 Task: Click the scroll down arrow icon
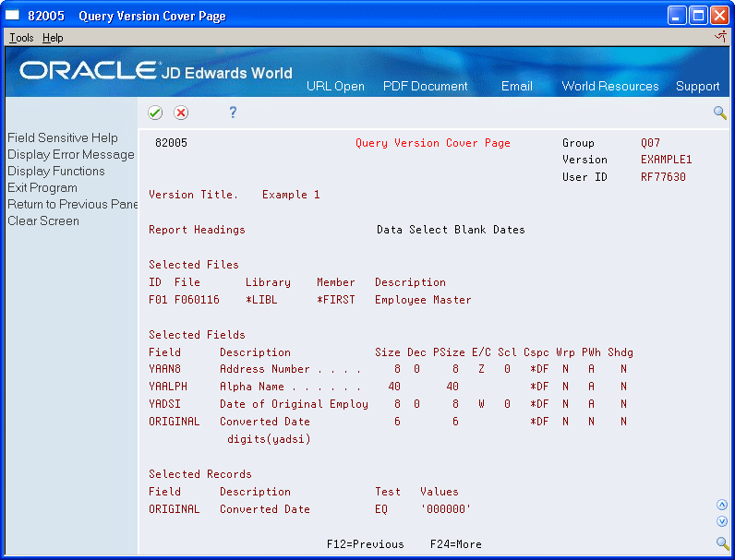pos(722,521)
